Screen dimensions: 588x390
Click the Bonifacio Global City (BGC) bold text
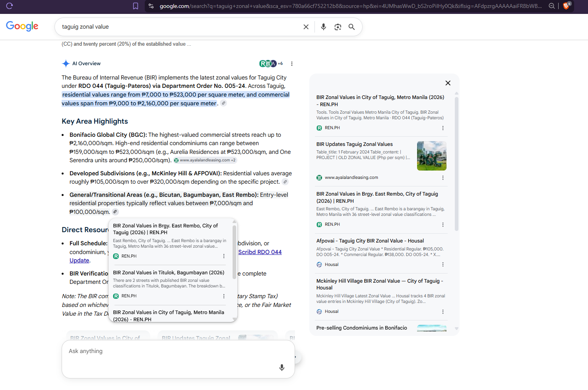[x=108, y=135]
